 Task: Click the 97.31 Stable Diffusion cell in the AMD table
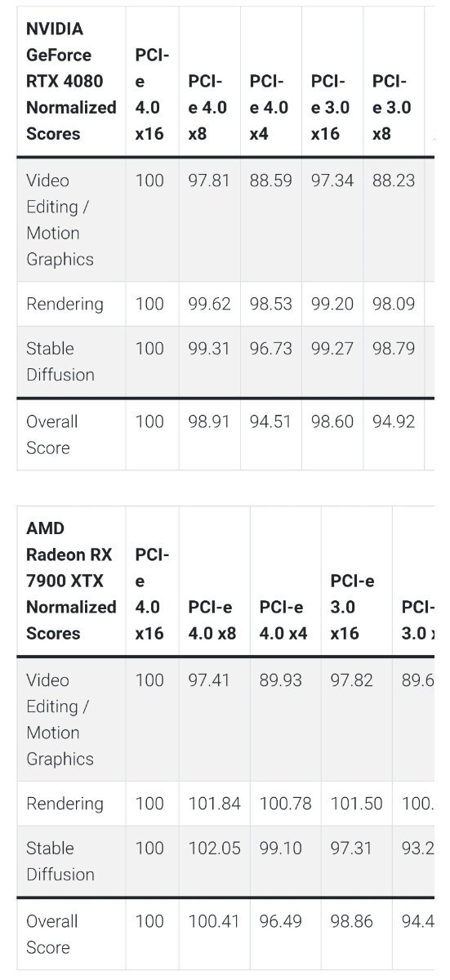tap(351, 849)
